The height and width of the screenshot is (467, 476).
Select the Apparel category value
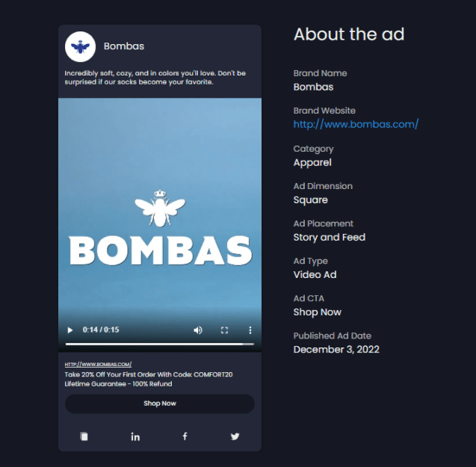pyautogui.click(x=312, y=162)
